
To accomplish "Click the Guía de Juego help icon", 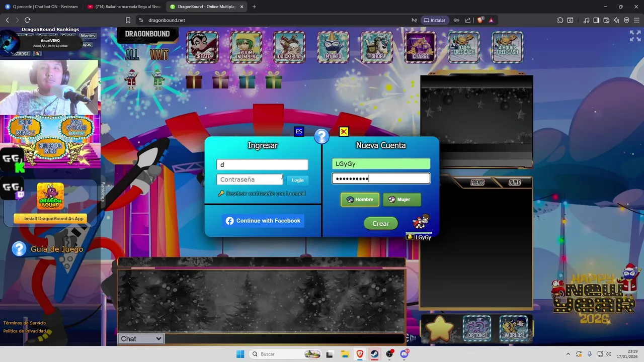I will tap(19, 249).
